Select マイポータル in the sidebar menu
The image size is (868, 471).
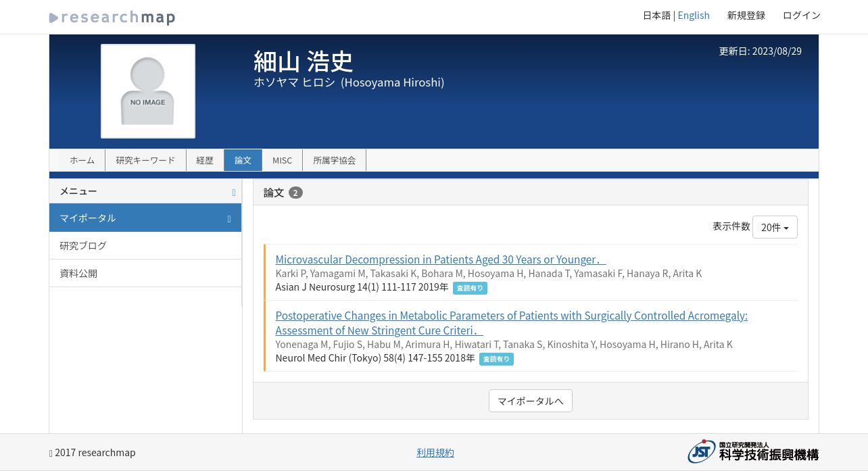tap(145, 218)
